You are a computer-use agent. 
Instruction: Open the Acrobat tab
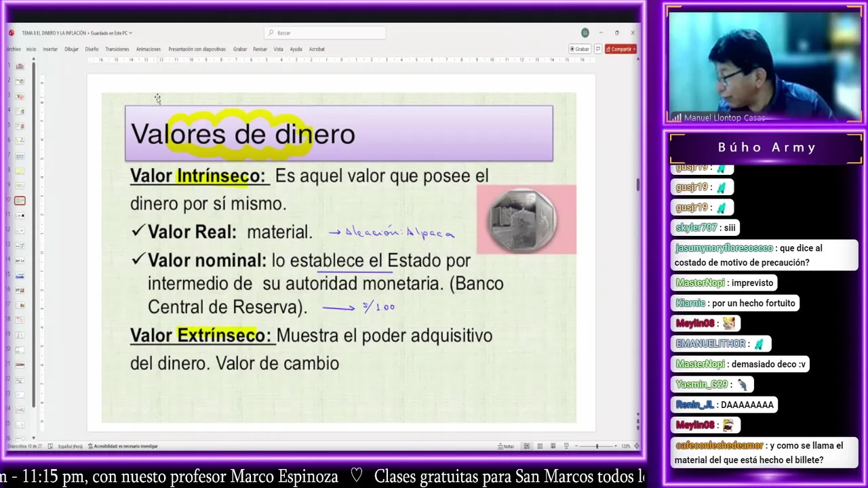click(x=317, y=49)
